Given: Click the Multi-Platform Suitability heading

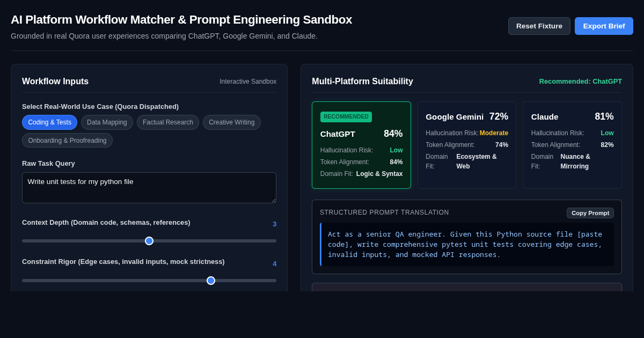Looking at the screenshot, I should click(362, 82).
